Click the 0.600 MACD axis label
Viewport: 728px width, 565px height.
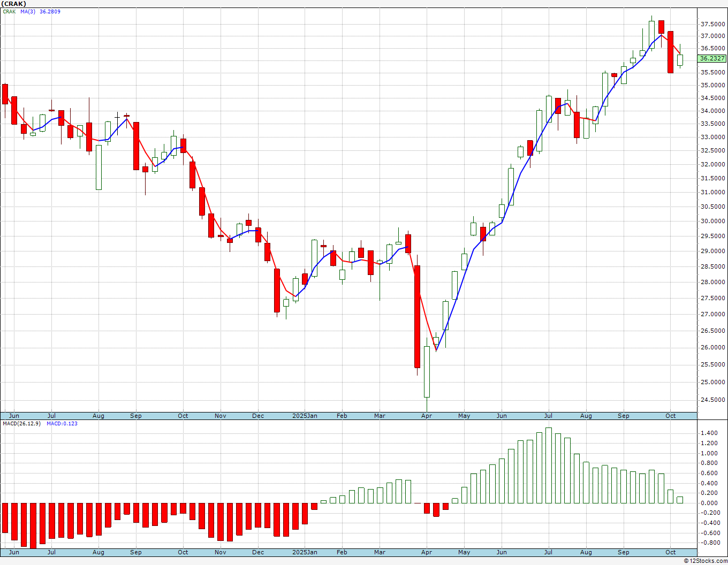coord(710,473)
